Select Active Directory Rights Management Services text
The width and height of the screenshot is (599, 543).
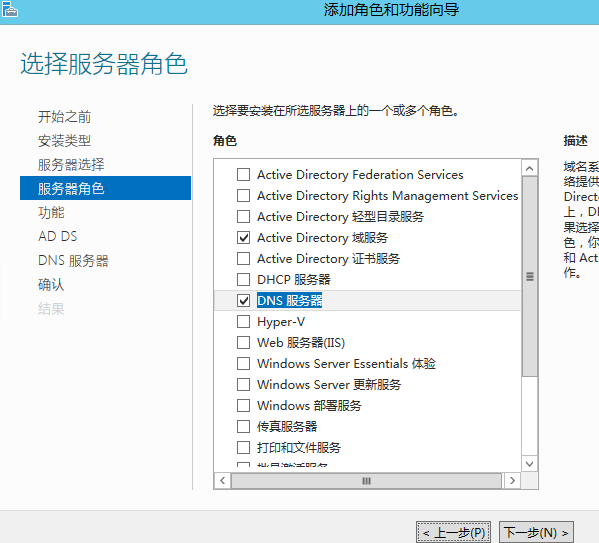tap(388, 196)
